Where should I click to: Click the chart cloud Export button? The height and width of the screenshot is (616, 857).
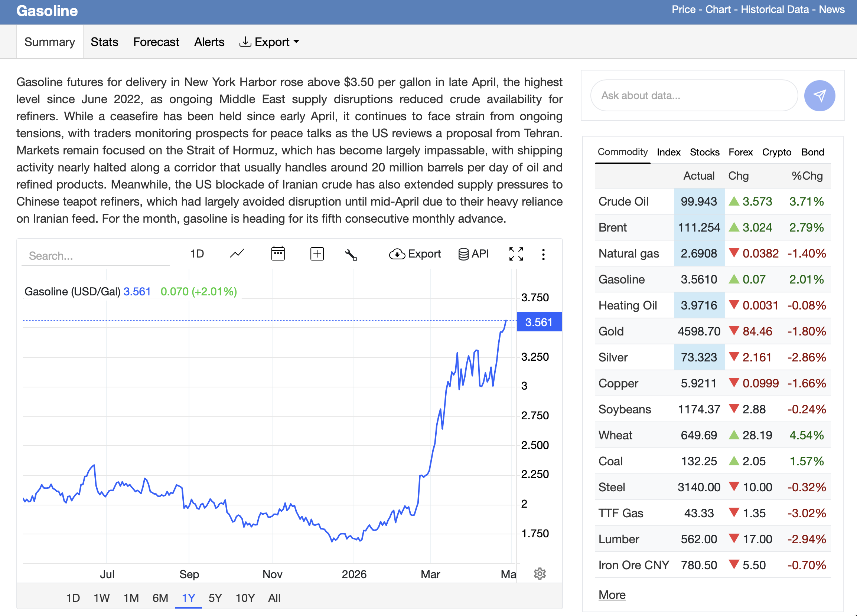pos(415,254)
